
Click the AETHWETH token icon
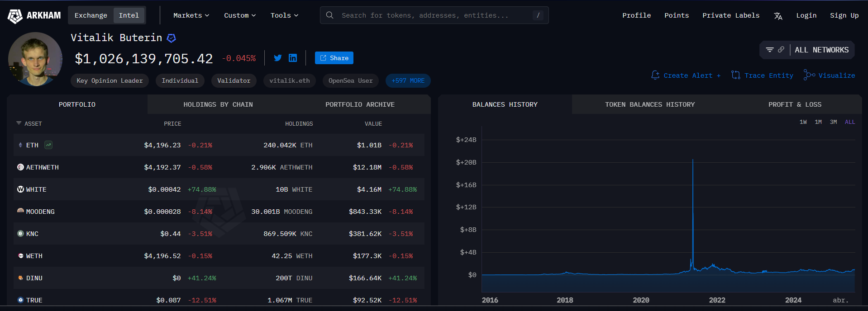click(20, 167)
